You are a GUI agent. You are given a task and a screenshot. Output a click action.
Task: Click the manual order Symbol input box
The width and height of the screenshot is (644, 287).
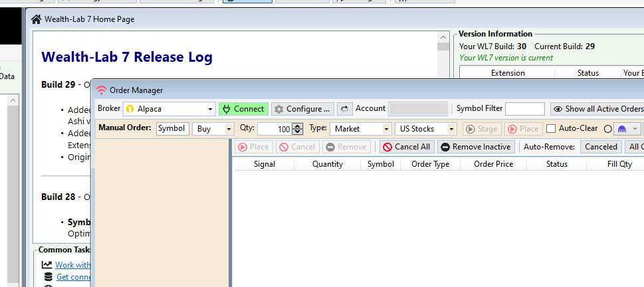coord(173,128)
